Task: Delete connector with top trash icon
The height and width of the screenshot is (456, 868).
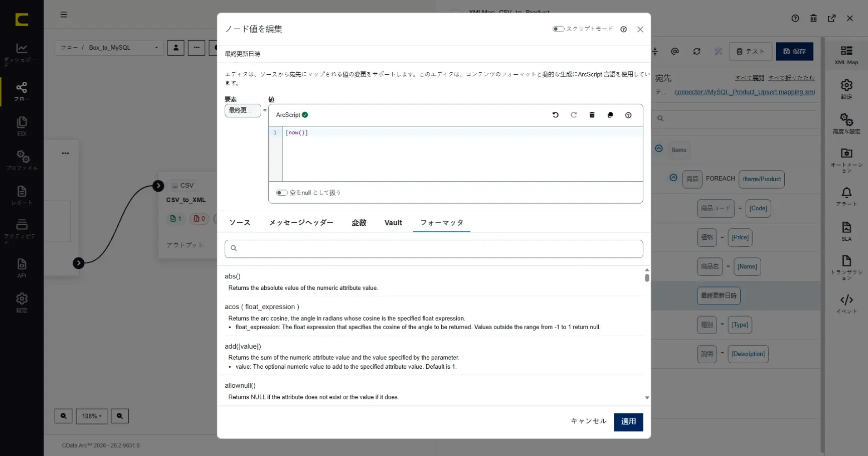Action: (x=813, y=18)
